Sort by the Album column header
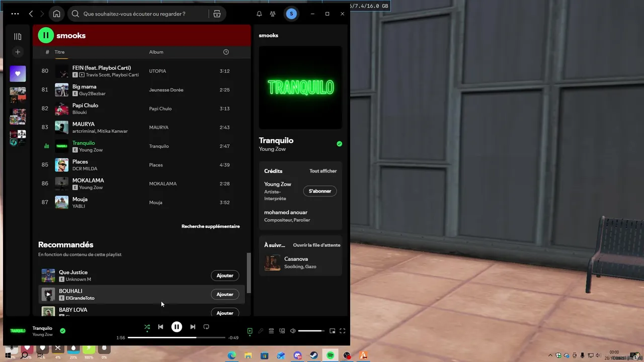Viewport: 644px width, 362px height. click(x=156, y=52)
